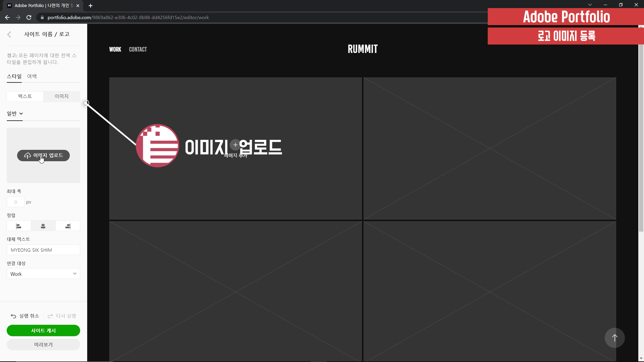
Task: Align logo to the right
Action: 68,226
